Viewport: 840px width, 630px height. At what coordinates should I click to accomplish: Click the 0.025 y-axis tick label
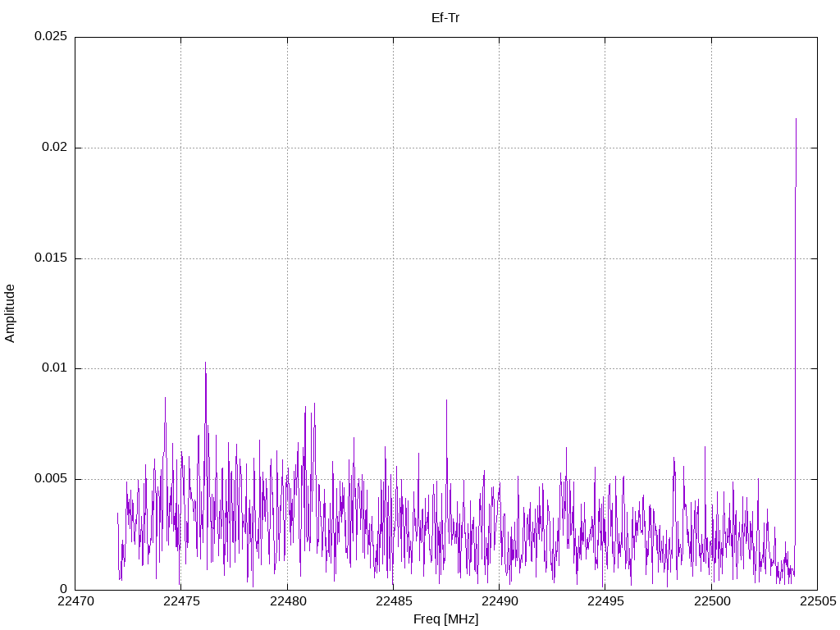[50, 37]
